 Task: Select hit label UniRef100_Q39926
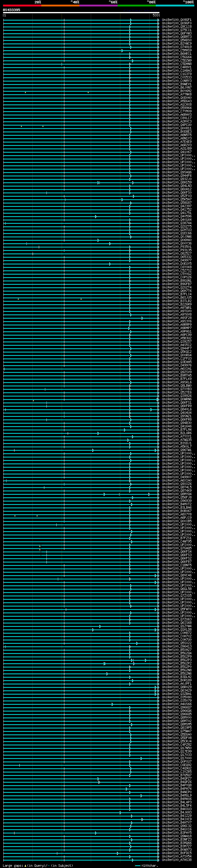coord(177,396)
